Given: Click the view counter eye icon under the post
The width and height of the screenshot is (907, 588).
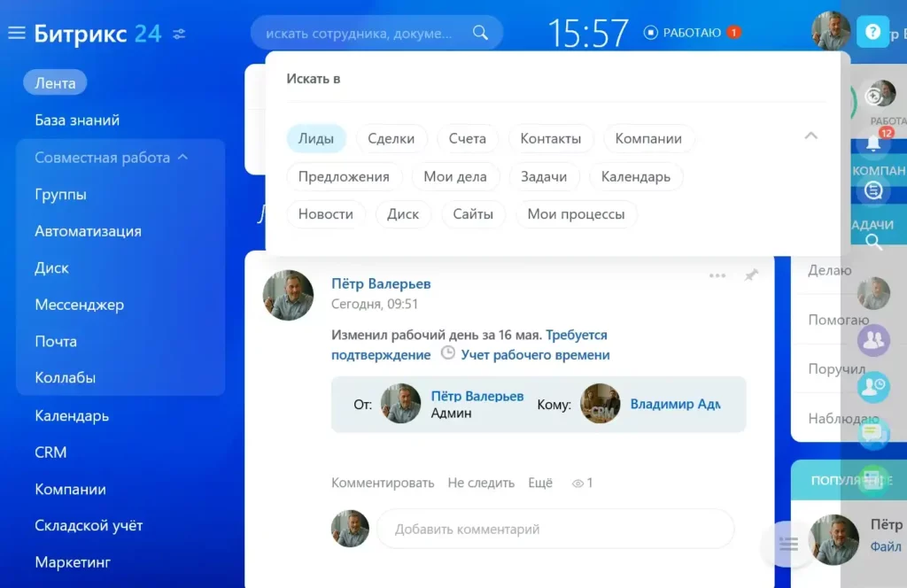Looking at the screenshot, I should pyautogui.click(x=578, y=484).
